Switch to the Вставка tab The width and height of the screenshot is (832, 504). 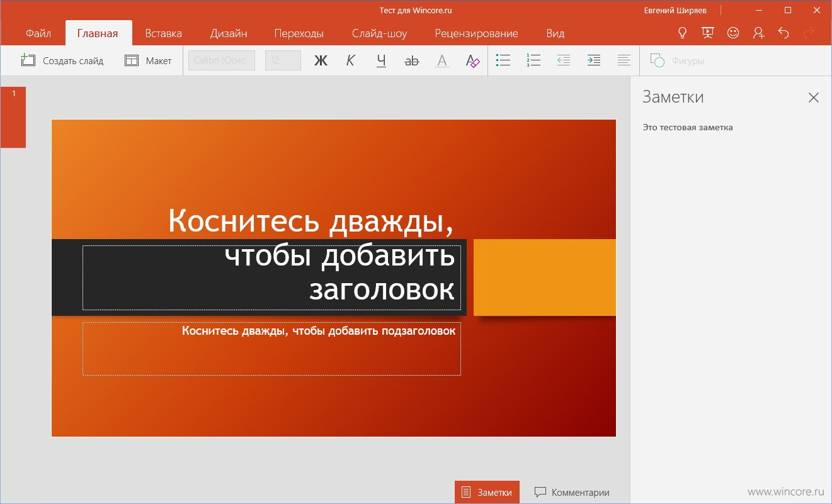point(163,33)
